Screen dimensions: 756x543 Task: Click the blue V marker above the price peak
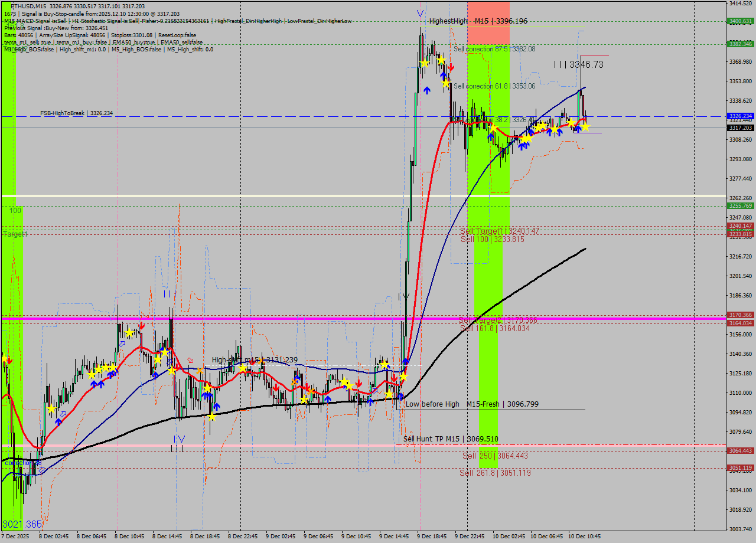click(x=420, y=13)
